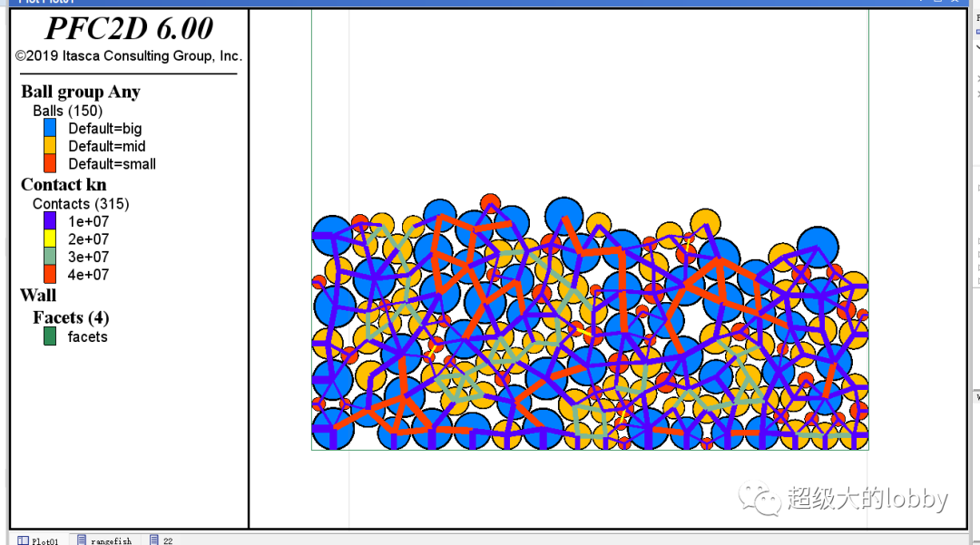Click the yellow 2e+07 contact swatch
Viewport: 980px width, 545px height.
[x=50, y=238]
